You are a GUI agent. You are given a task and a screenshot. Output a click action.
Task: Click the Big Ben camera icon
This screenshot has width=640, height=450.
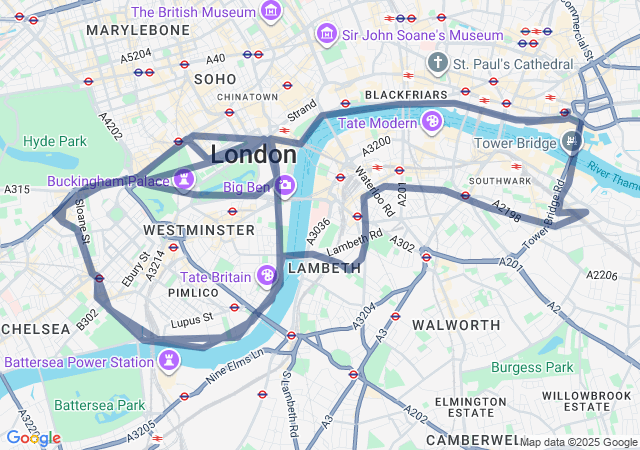[x=285, y=186]
